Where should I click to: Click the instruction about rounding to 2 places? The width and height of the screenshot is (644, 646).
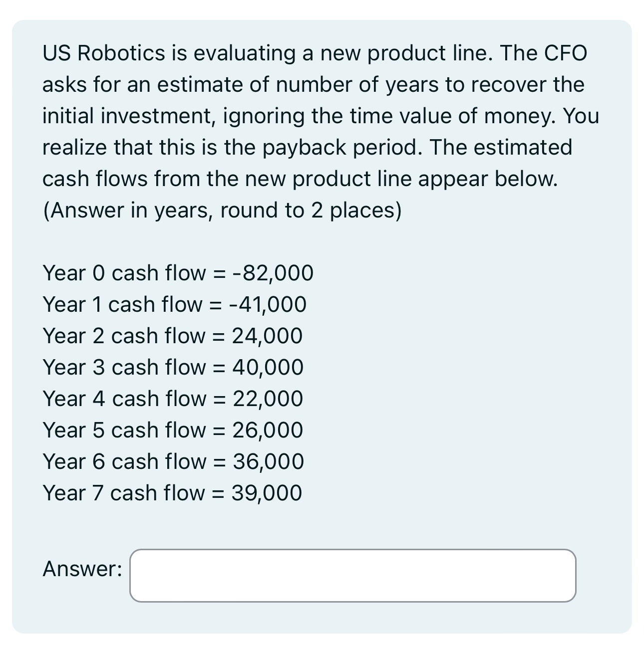point(222,210)
